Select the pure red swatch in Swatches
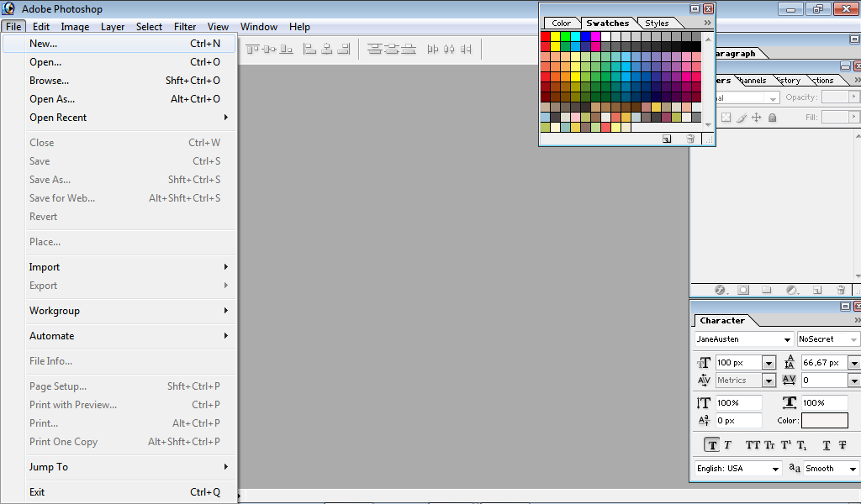861x504 pixels. pos(545,37)
